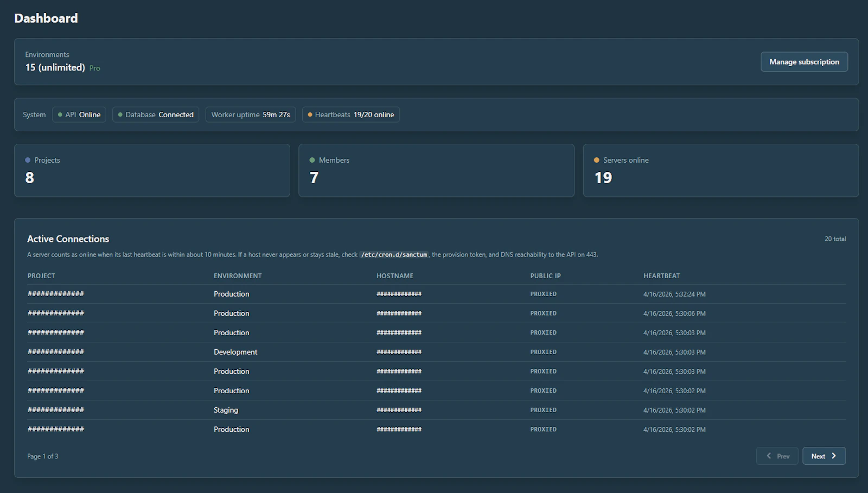This screenshot has height=493, width=868.
Task: Click the Heartbeats 19/20 online pill
Action: tap(350, 114)
